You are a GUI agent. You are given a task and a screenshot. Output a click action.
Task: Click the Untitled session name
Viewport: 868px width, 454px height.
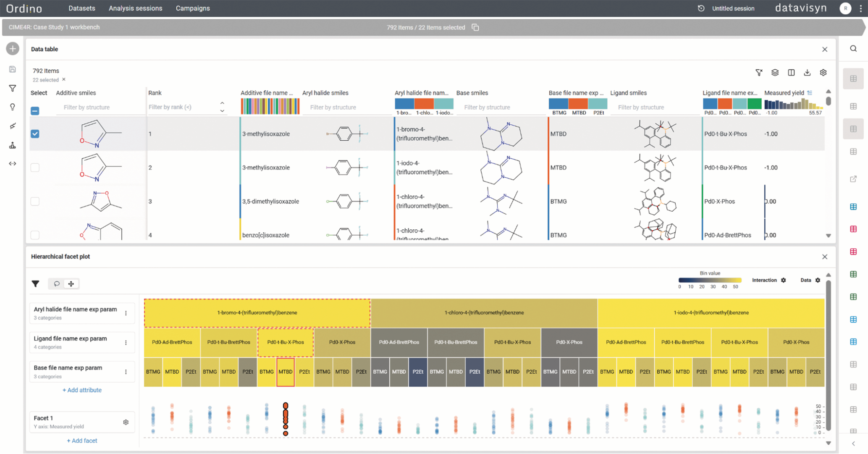pyautogui.click(x=733, y=8)
